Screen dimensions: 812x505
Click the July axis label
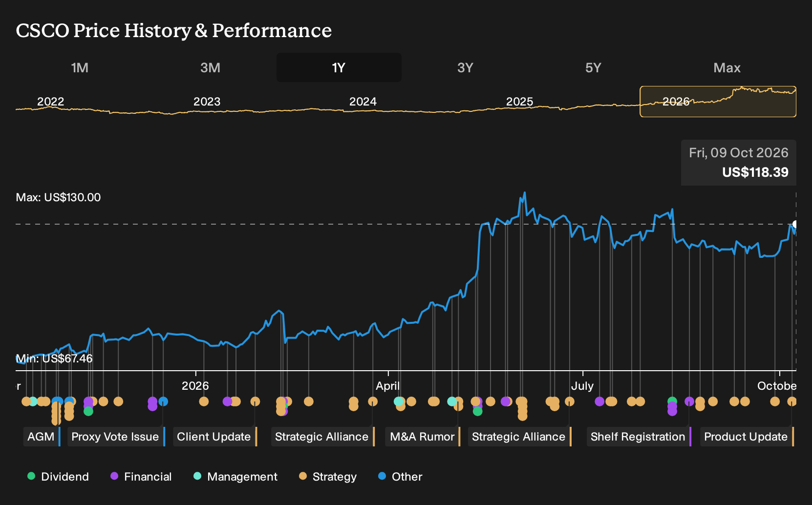click(x=582, y=386)
